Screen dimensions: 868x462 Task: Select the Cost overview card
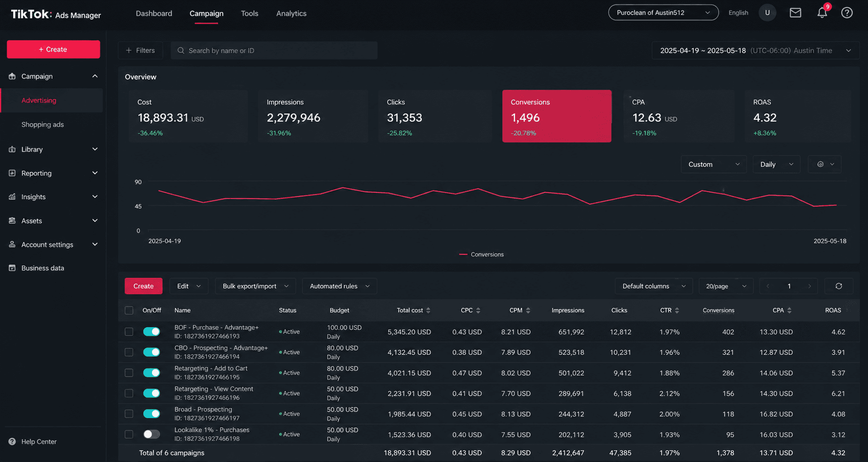pos(189,116)
